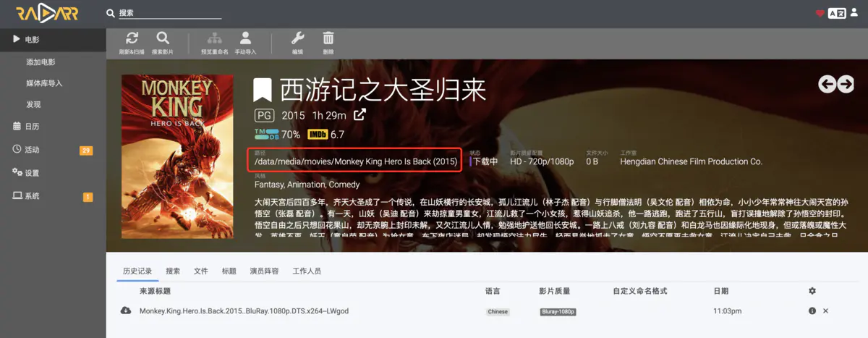Open info icon for history row
This screenshot has height=338, width=868.
click(812, 310)
